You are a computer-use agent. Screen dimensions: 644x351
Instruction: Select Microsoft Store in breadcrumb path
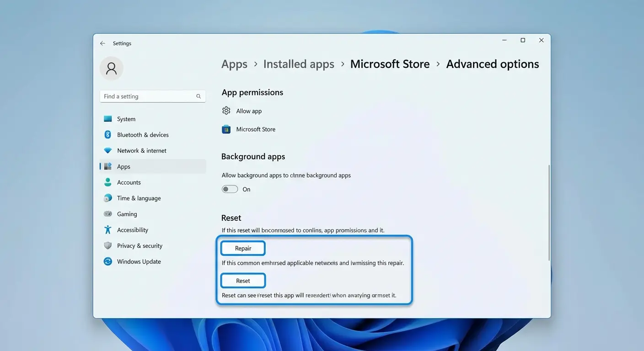point(390,64)
